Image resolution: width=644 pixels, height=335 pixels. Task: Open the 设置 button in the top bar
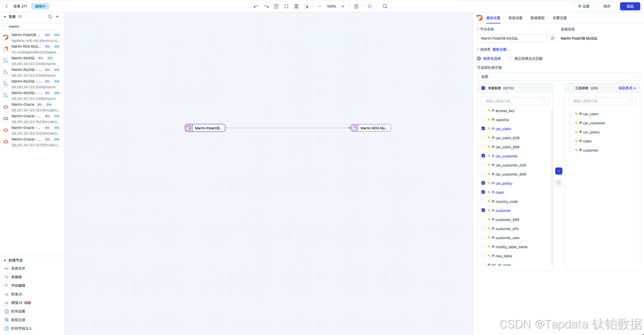point(584,7)
